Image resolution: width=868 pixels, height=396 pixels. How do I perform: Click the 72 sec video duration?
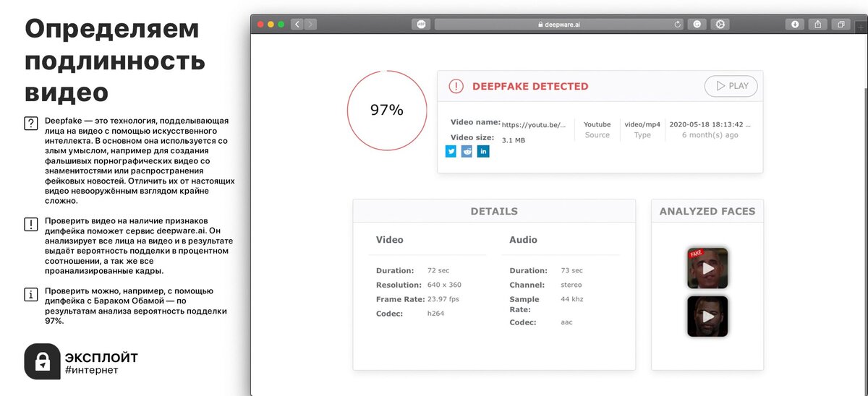pos(438,270)
